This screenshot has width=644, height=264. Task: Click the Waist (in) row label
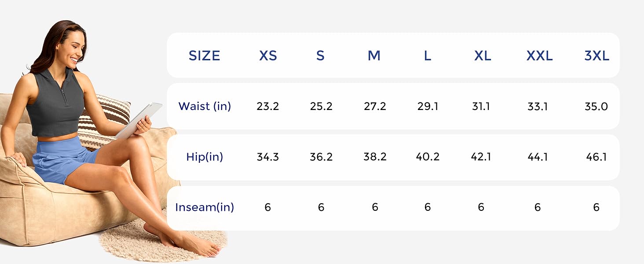pyautogui.click(x=205, y=106)
